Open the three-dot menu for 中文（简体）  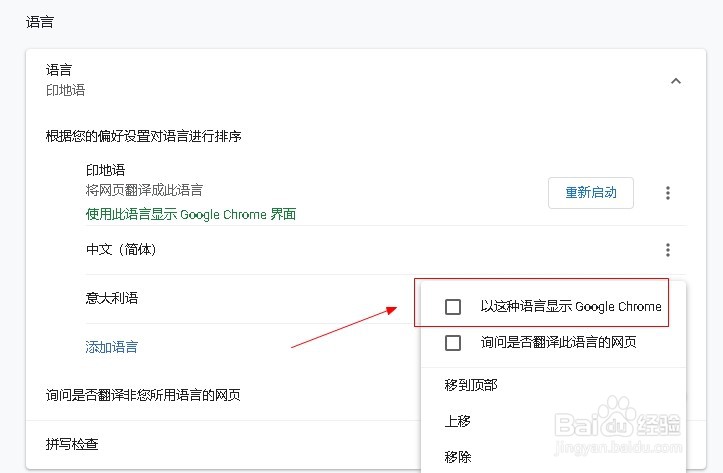pyautogui.click(x=668, y=250)
